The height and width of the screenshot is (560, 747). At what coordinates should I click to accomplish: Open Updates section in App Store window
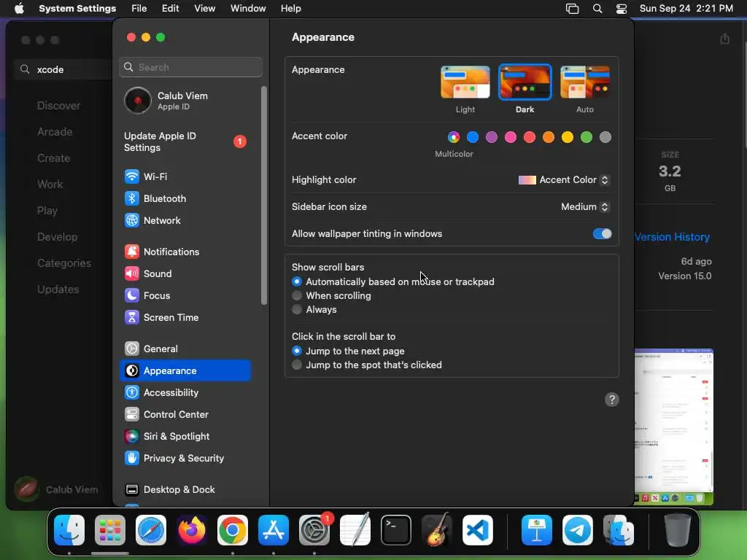coord(58,289)
